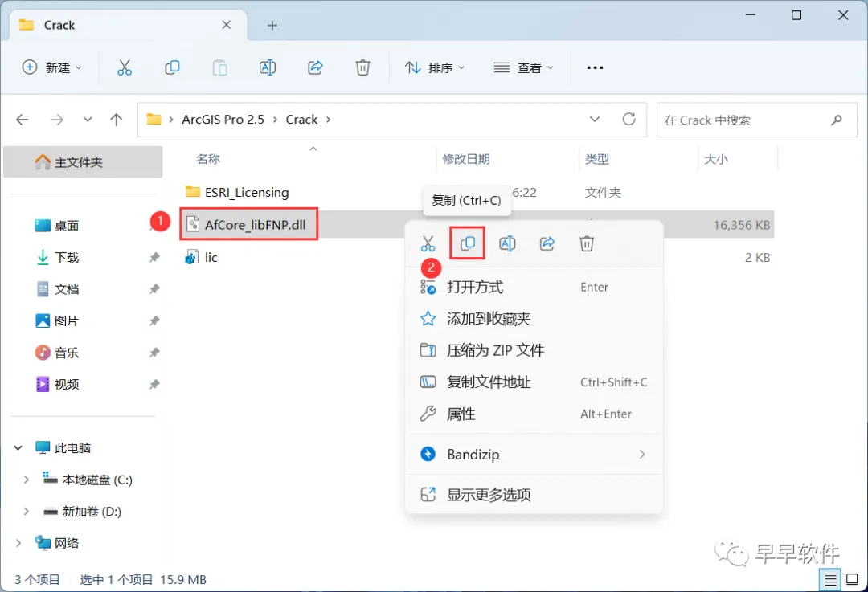Go back with the left arrow

23,120
